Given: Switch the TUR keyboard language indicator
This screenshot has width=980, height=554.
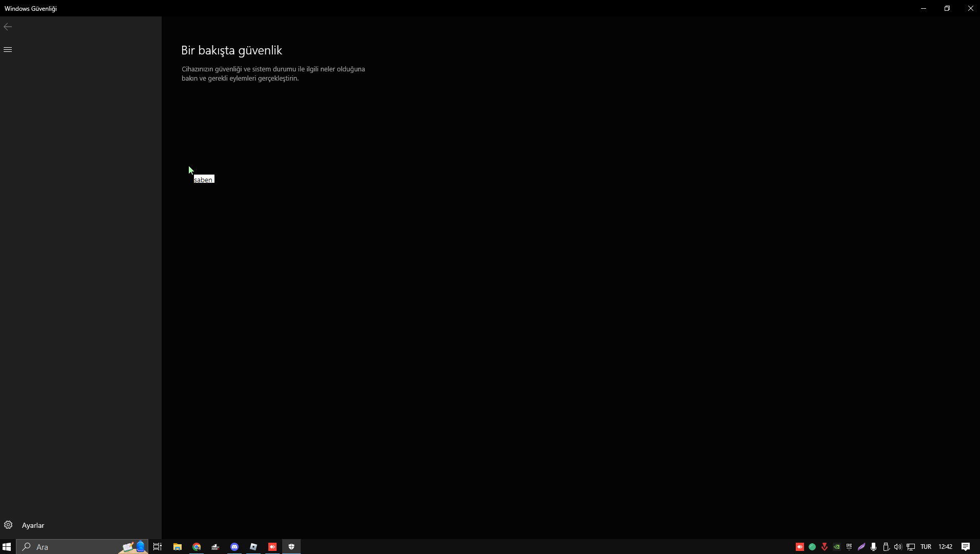Looking at the screenshot, I should tap(926, 547).
